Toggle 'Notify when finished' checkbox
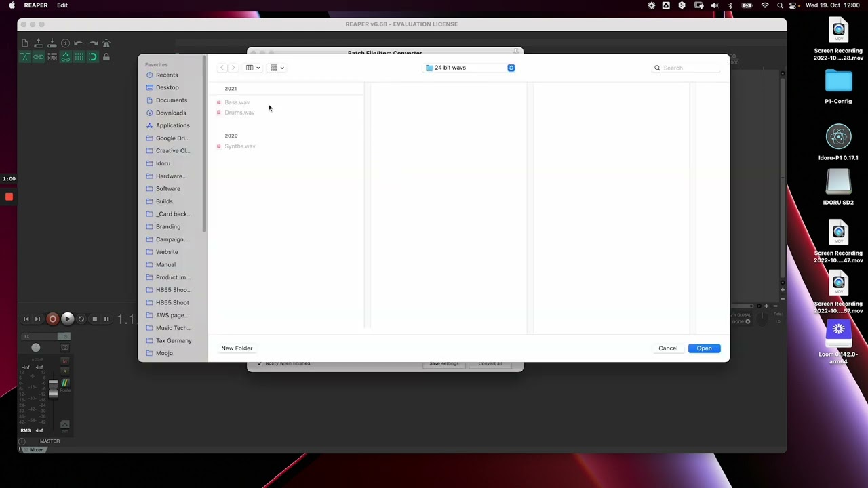The image size is (868, 488). [259, 364]
